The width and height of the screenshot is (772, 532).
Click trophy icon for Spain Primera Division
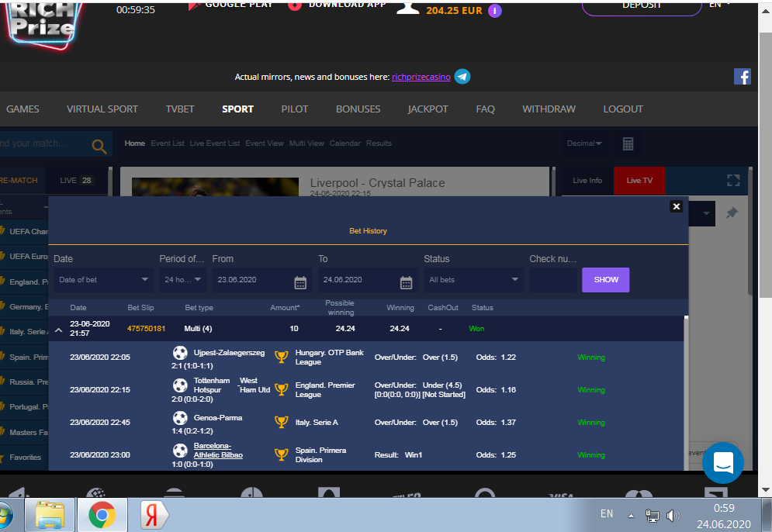pyautogui.click(x=281, y=454)
